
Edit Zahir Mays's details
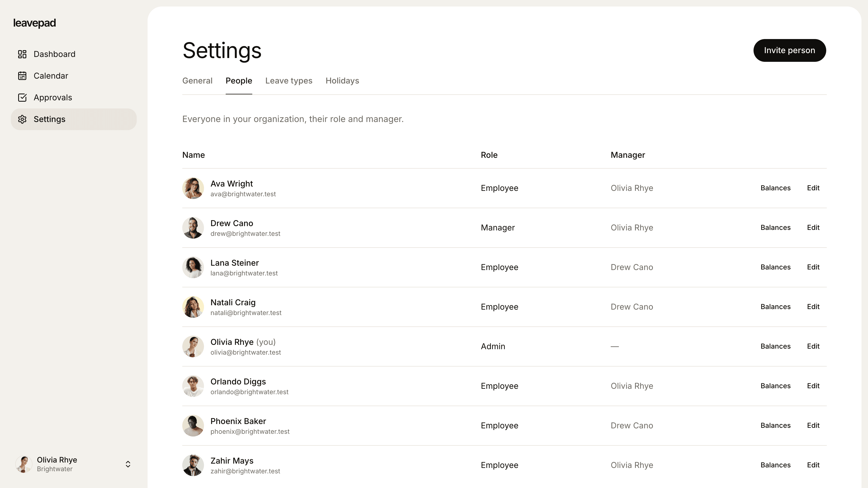click(x=813, y=465)
